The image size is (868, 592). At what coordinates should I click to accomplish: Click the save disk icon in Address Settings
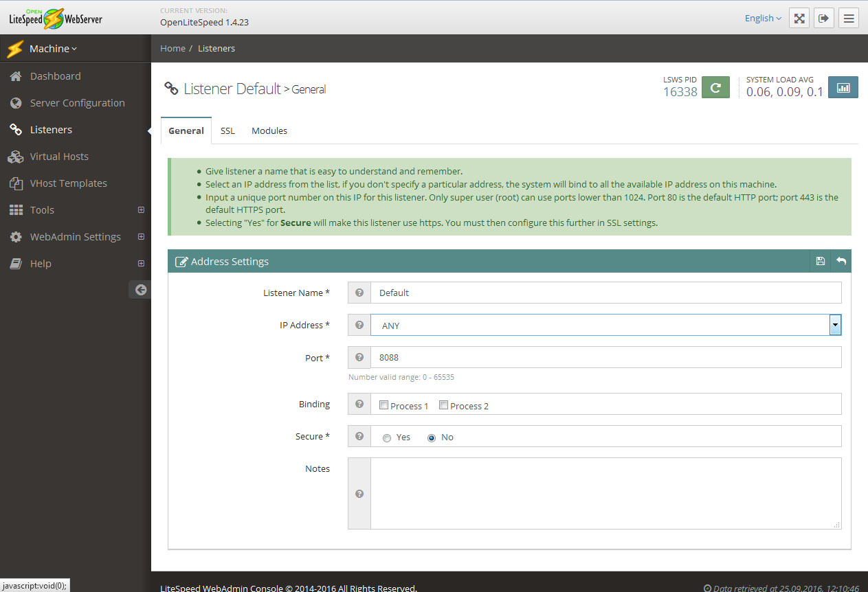[x=820, y=261]
